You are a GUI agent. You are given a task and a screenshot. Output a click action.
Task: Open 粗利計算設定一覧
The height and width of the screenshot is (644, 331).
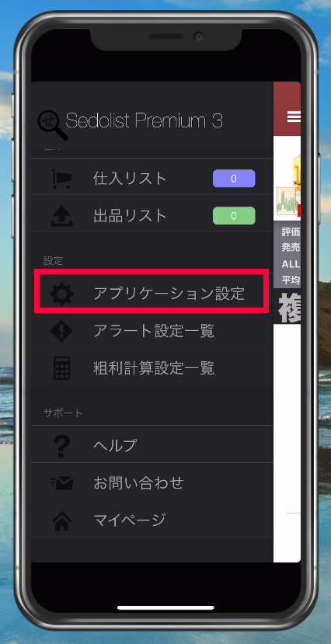point(152,368)
